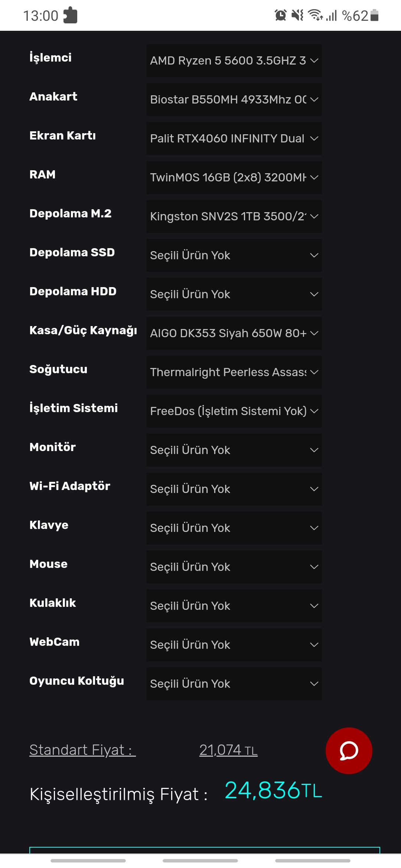Tap the 21,074 TL standard price link
The image size is (401, 868).
(228, 750)
